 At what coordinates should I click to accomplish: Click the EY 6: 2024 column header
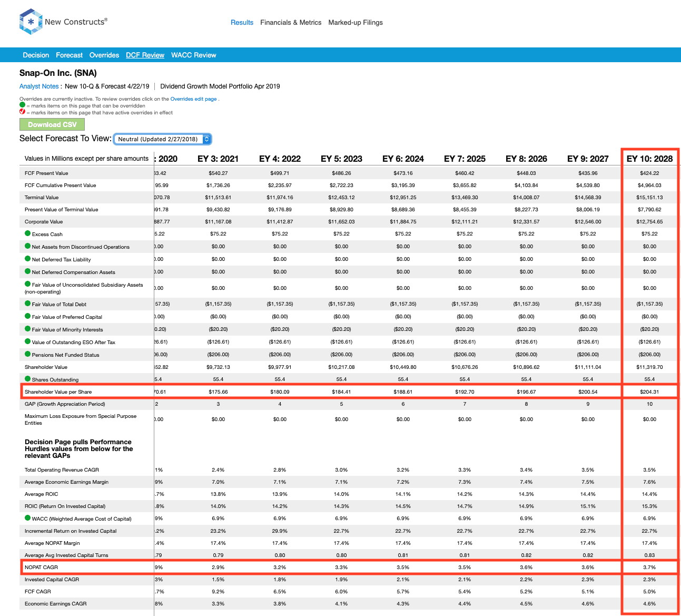(403, 159)
